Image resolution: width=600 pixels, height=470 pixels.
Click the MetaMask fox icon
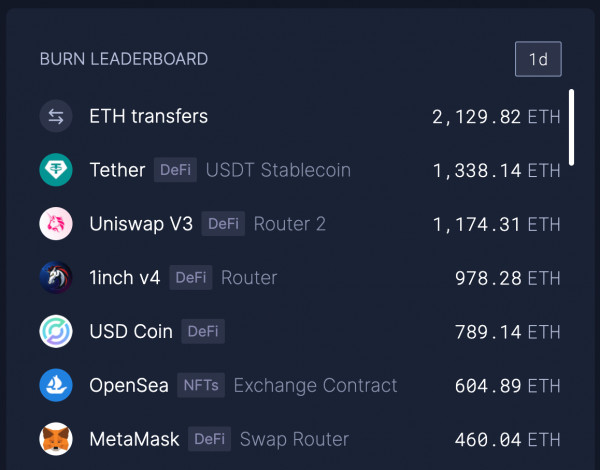56,439
